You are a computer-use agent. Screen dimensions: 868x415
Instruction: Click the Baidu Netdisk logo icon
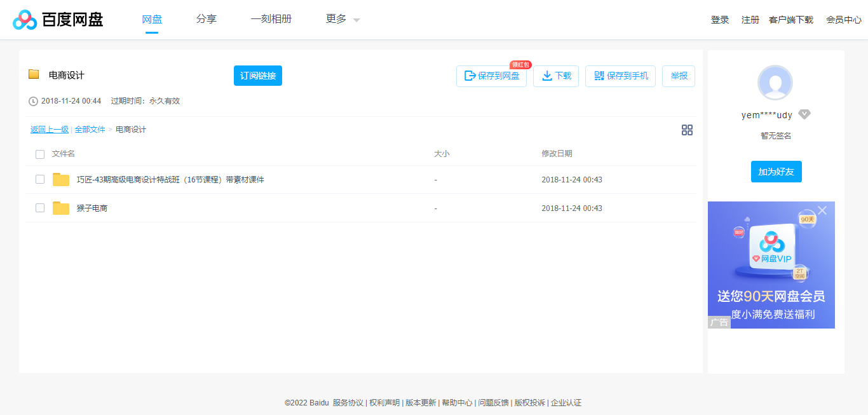24,19
